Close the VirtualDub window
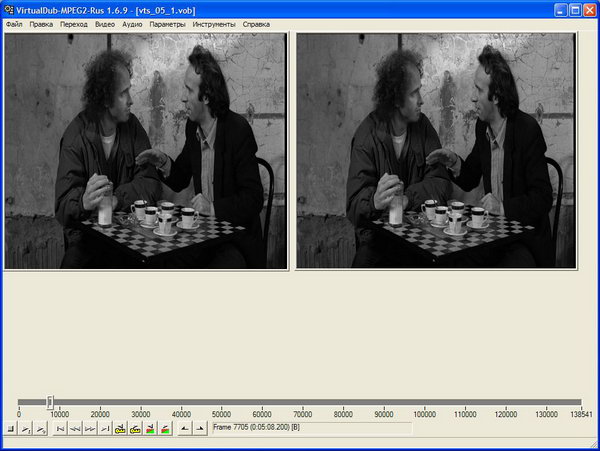Viewport: 600px width, 451px height. point(590,10)
